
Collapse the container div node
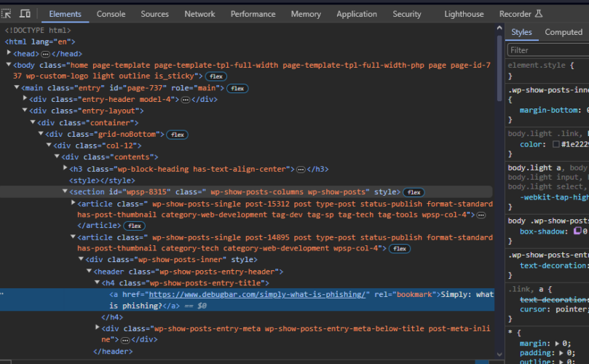click(33, 122)
